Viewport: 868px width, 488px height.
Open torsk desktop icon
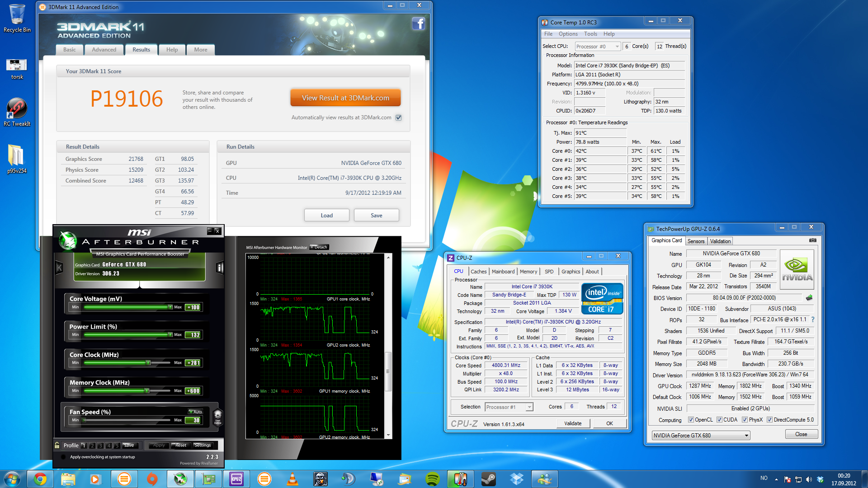click(17, 68)
